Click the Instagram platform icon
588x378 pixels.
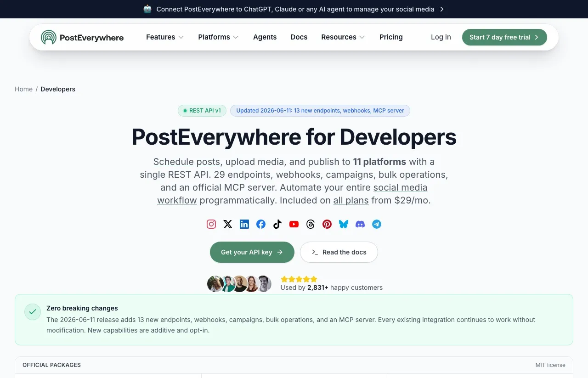(211, 224)
